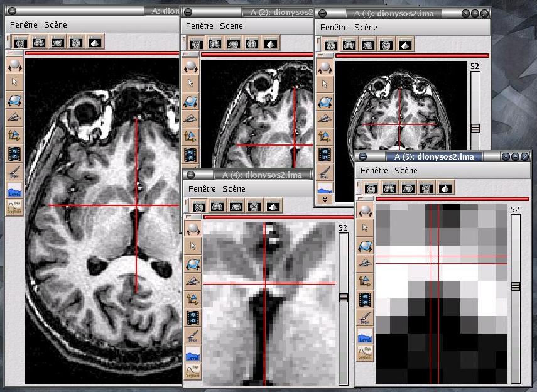The width and height of the screenshot is (537, 392).
Task: Expand the hidden tools chevron in A (3)
Action: pyautogui.click(x=325, y=199)
